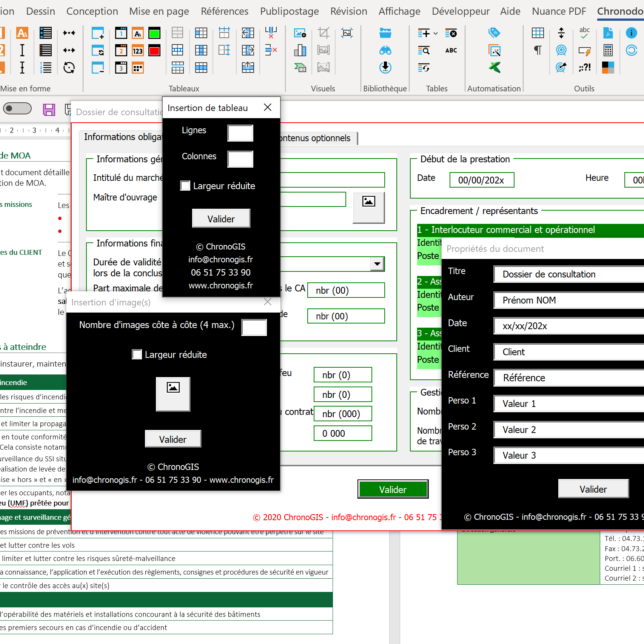Click the image picker button beside Maître d'ouvrage
The height and width of the screenshot is (644, 644).
pyautogui.click(x=369, y=208)
